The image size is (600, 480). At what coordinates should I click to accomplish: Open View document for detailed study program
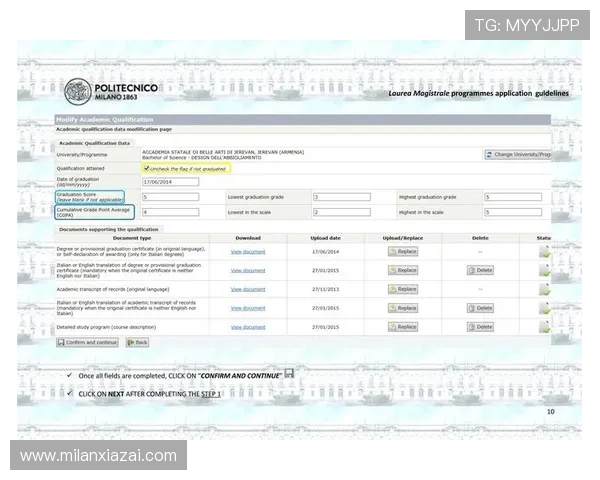[248, 327]
